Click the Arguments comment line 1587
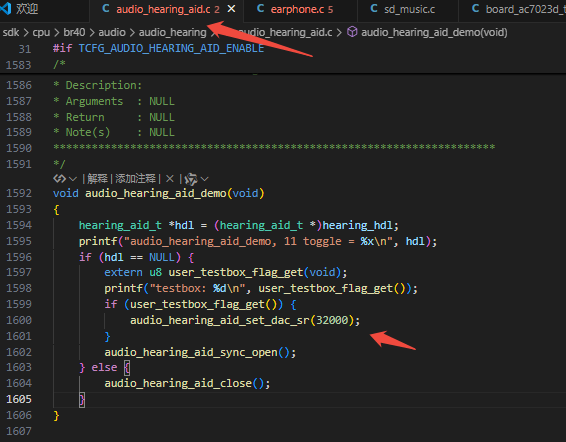Screen dimensions: 566x442 pos(114,101)
